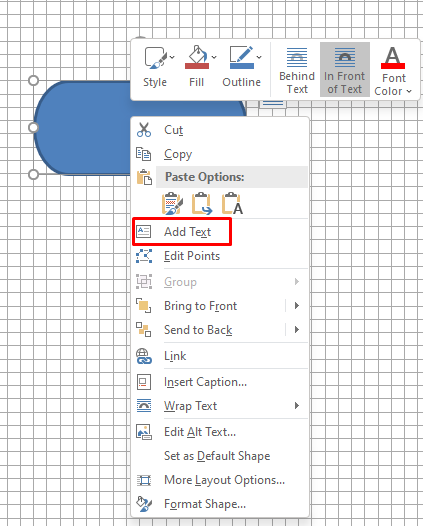The image size is (423, 526).
Task: Toggle In Front of Text wrapping
Action: [x=345, y=70]
